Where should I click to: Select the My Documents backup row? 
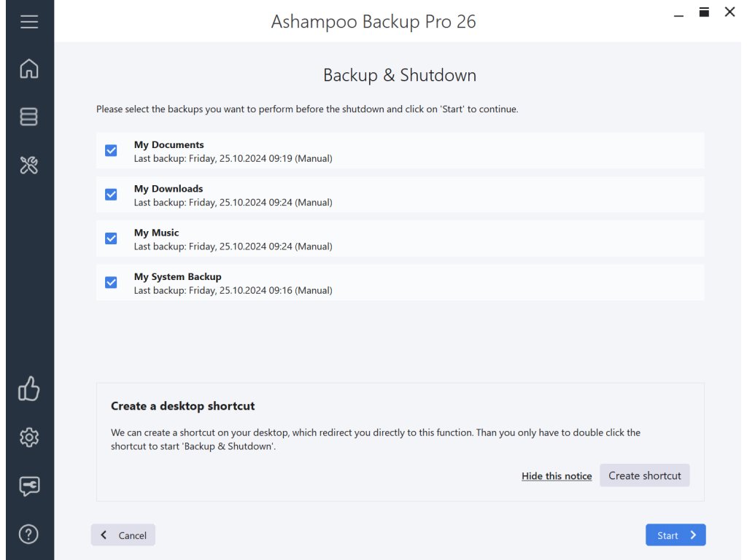(409, 151)
